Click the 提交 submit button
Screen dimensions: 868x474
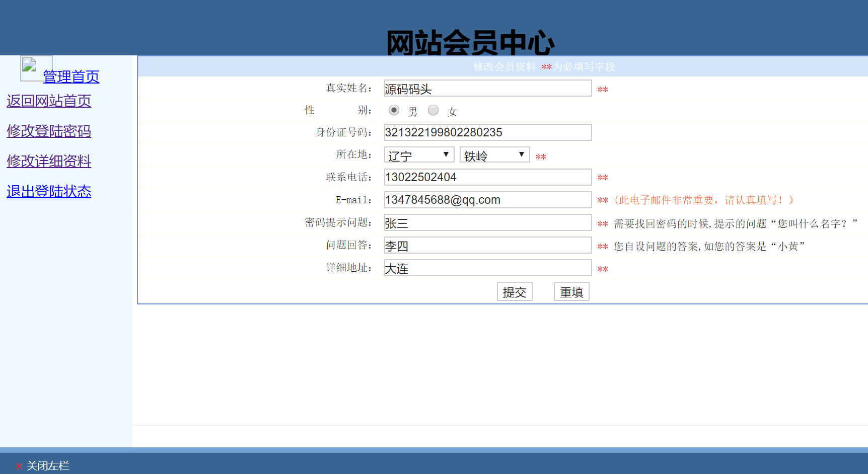click(515, 291)
